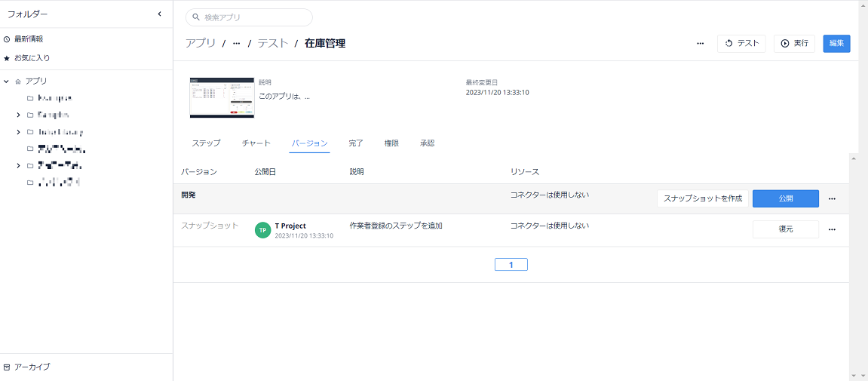Click the リソース column header
Screen dimensions: 868x381
pos(525,172)
